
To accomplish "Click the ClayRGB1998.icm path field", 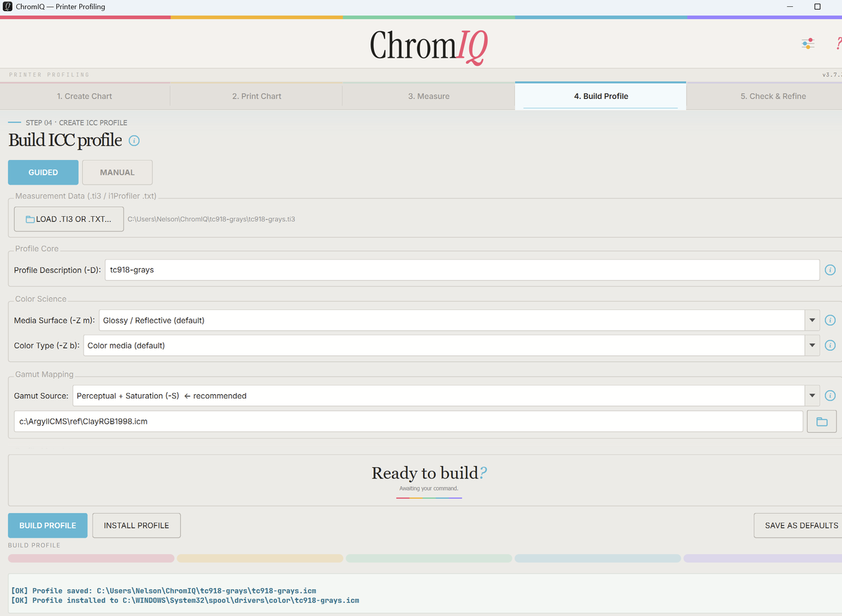I will [x=408, y=422].
